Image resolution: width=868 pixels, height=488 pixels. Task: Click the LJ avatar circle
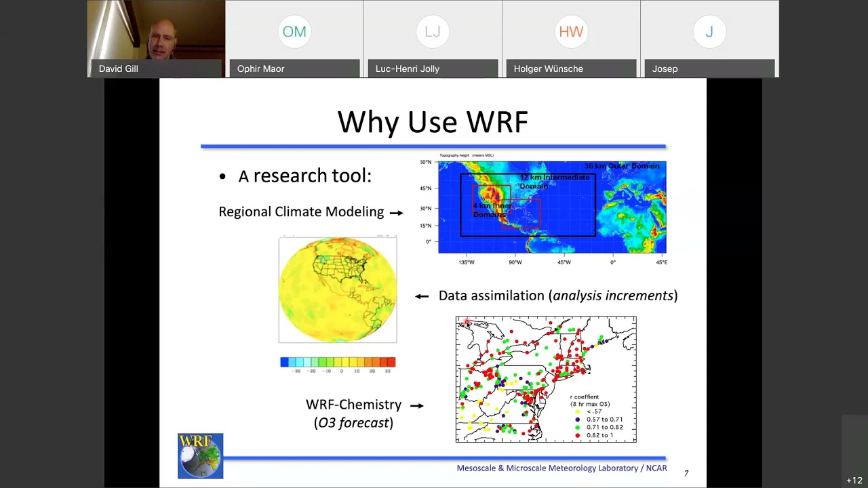[x=433, y=31]
